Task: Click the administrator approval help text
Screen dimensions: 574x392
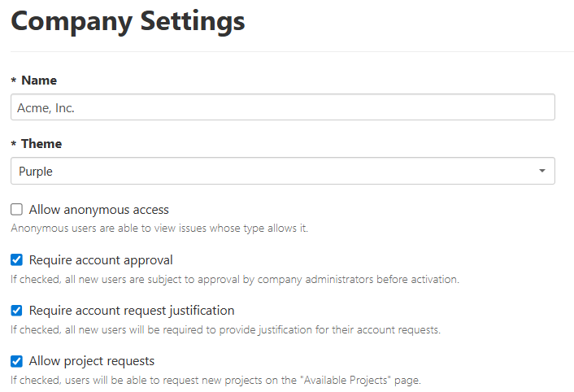Action: tap(235, 279)
